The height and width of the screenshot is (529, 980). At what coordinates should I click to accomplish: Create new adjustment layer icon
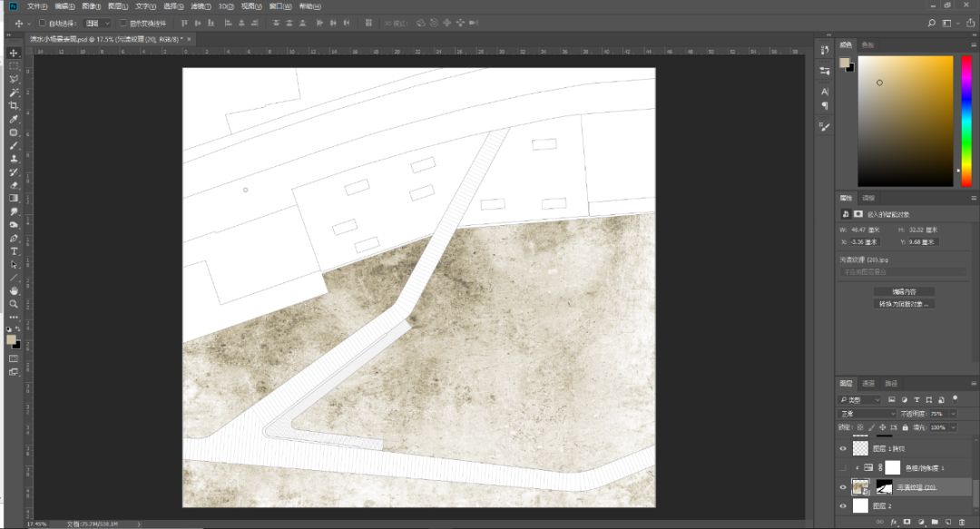921,522
